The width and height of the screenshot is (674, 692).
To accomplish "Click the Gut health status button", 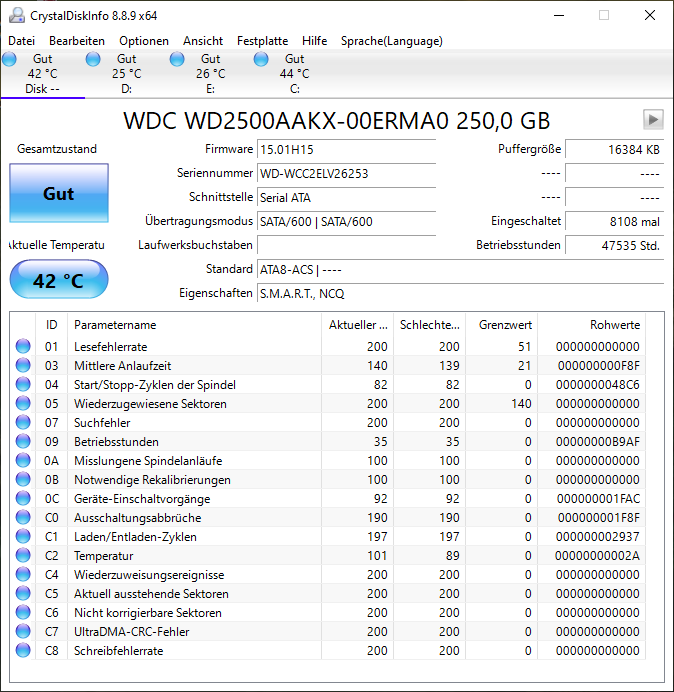I will pos(59,193).
